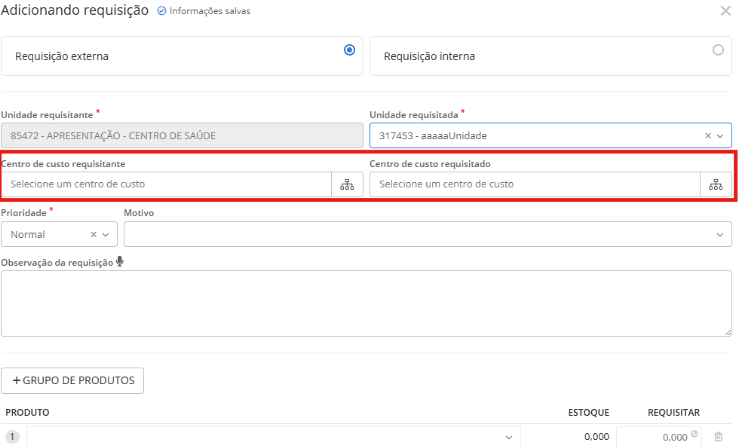Click microphone icon beside Observação da requisição

click(x=120, y=262)
